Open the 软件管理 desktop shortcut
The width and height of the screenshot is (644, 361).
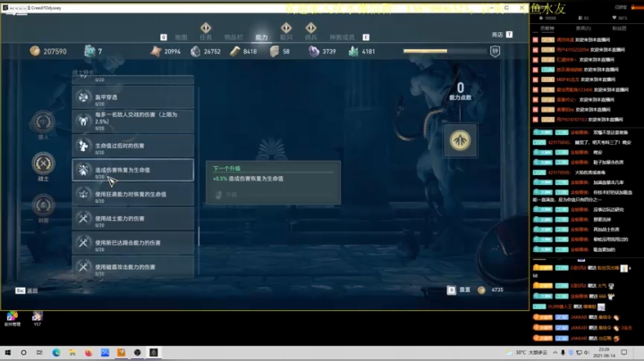[12, 318]
